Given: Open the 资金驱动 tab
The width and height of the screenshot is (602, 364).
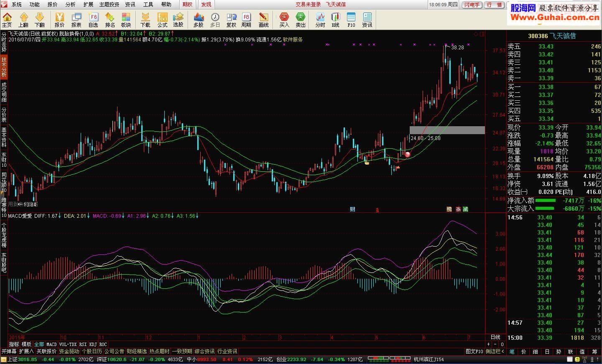Looking at the screenshot, I should pyautogui.click(x=69, y=351).
